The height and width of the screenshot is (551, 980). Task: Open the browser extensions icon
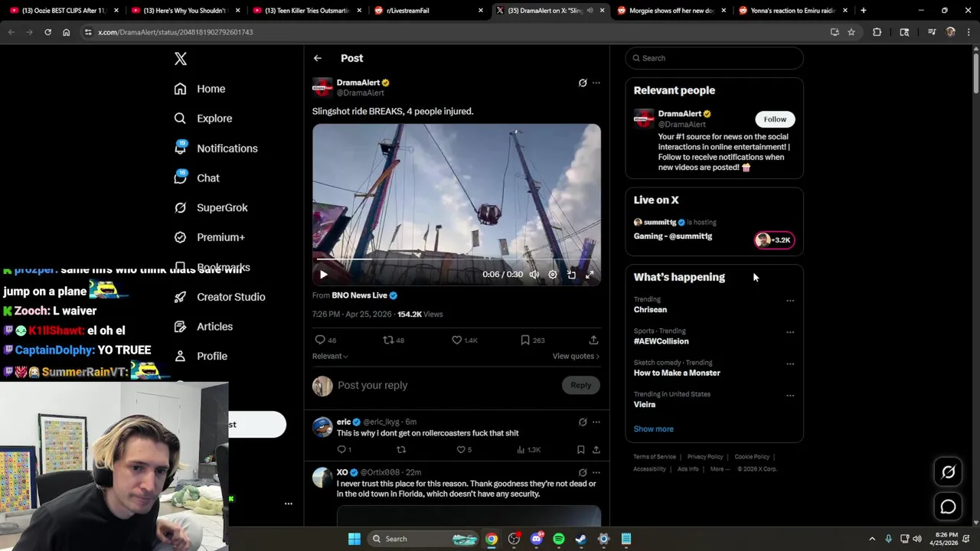877,32
